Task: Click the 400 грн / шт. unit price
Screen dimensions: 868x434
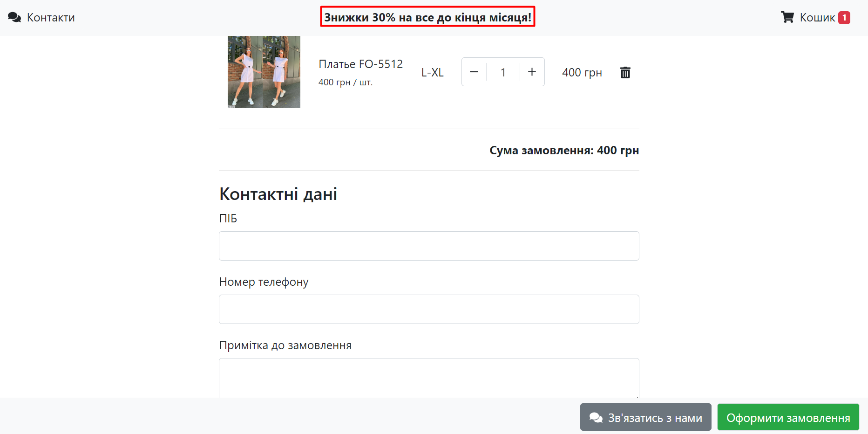Action: point(346,83)
